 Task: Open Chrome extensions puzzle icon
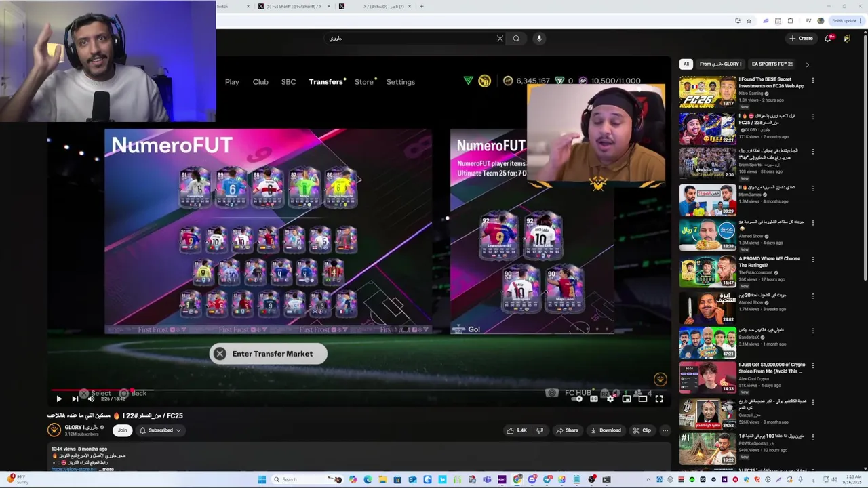790,21
